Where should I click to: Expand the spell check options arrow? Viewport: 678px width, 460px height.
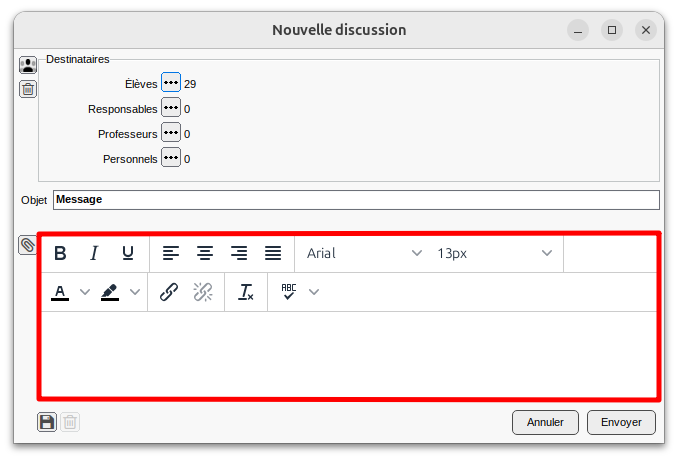click(314, 292)
